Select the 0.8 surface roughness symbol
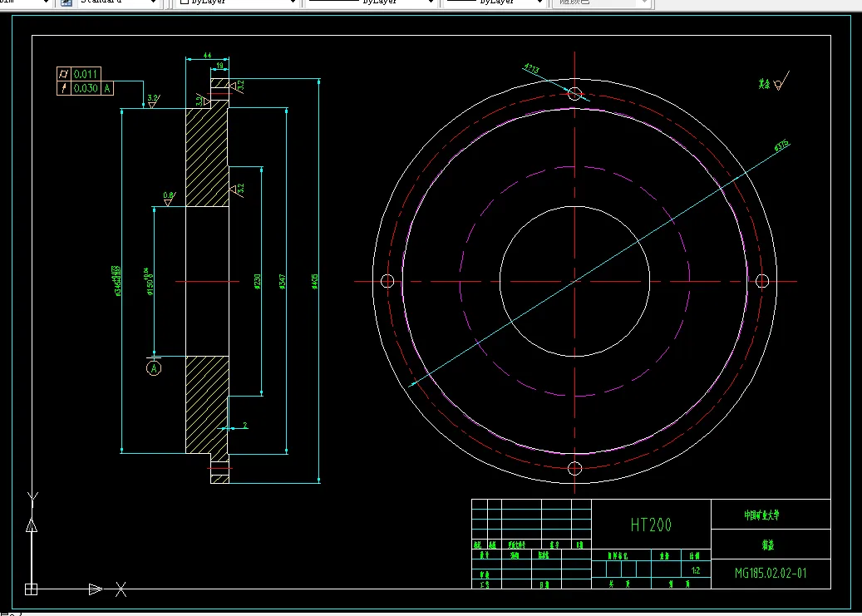Viewport: 862px width, 616px height. tap(169, 199)
